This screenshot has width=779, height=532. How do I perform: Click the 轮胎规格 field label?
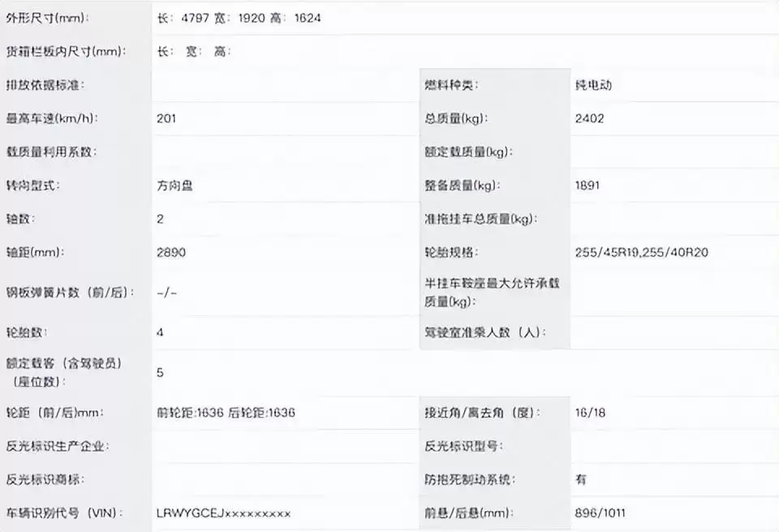[x=451, y=252]
